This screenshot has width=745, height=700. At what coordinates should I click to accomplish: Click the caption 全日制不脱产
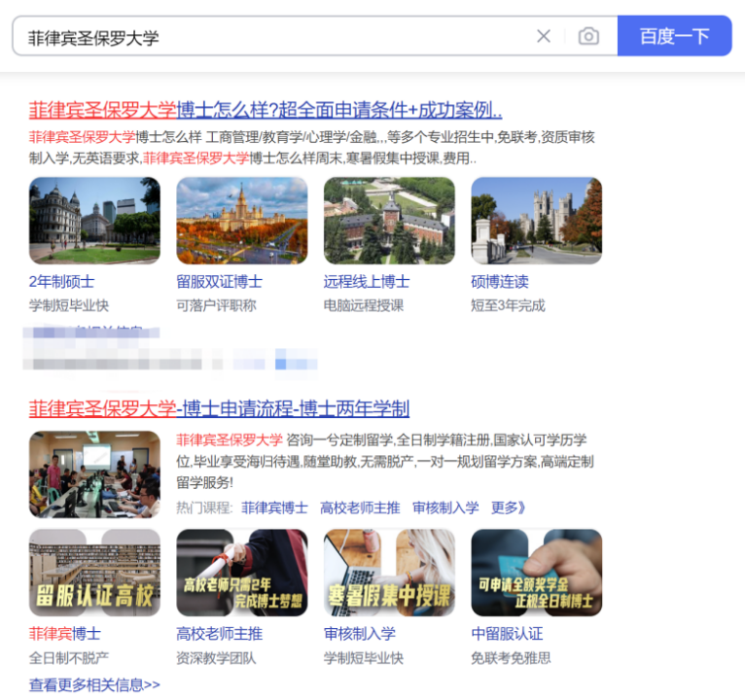click(x=69, y=658)
